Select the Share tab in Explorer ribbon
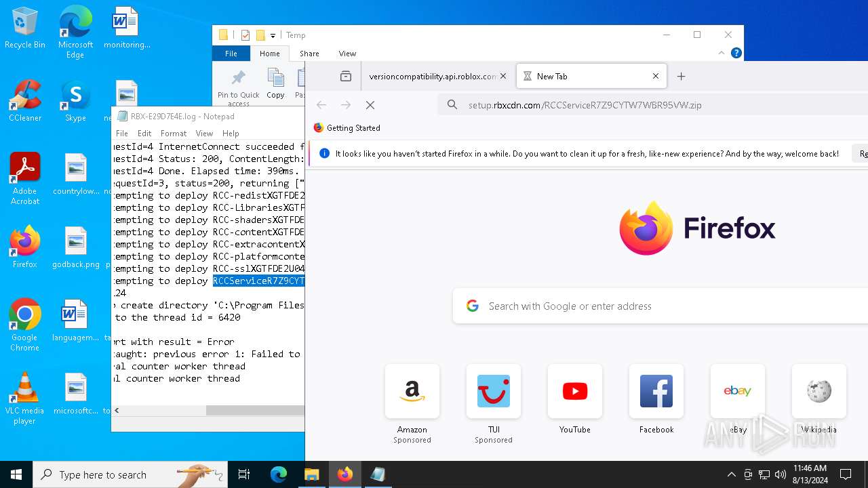 pyautogui.click(x=309, y=54)
